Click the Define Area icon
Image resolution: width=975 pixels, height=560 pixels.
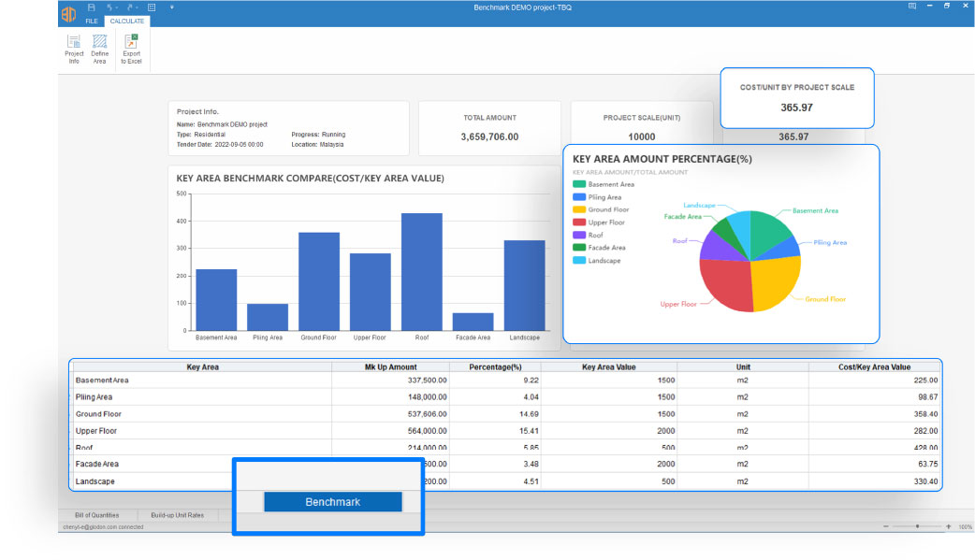pyautogui.click(x=99, y=49)
